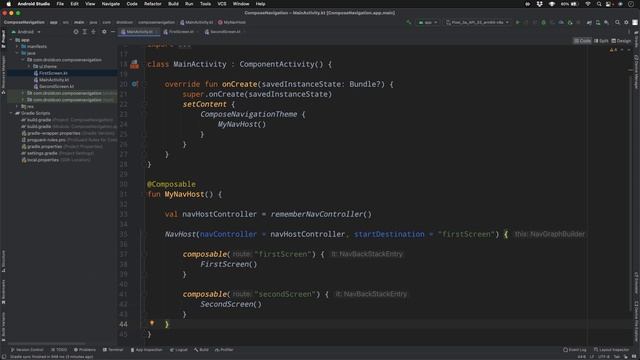Image resolution: width=640 pixels, height=360 pixels.
Task: Open the Device Manager toolbar icon
Action: pos(598,22)
